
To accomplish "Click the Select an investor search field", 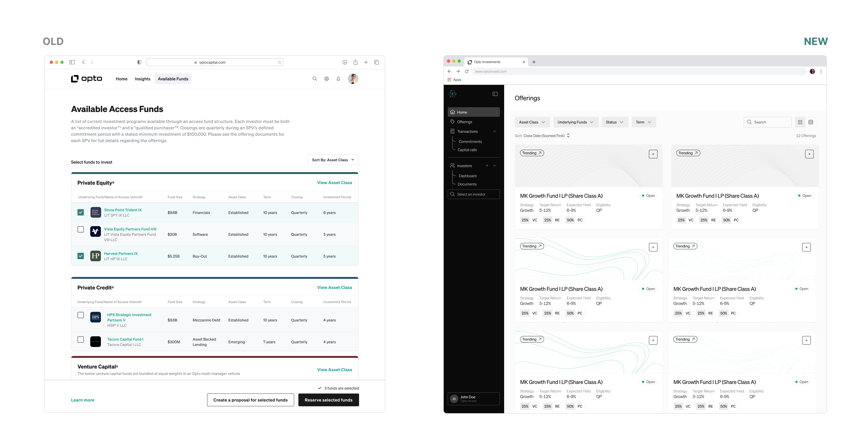I will click(474, 194).
